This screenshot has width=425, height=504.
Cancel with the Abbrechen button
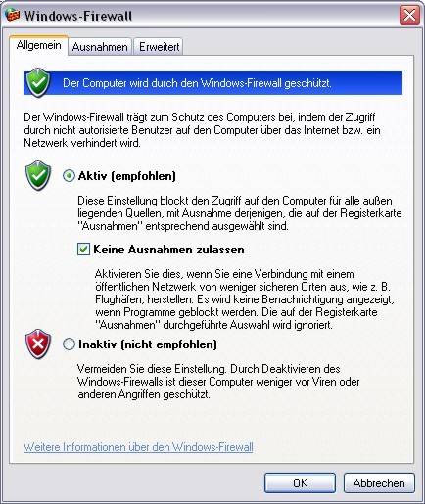pyautogui.click(x=379, y=482)
